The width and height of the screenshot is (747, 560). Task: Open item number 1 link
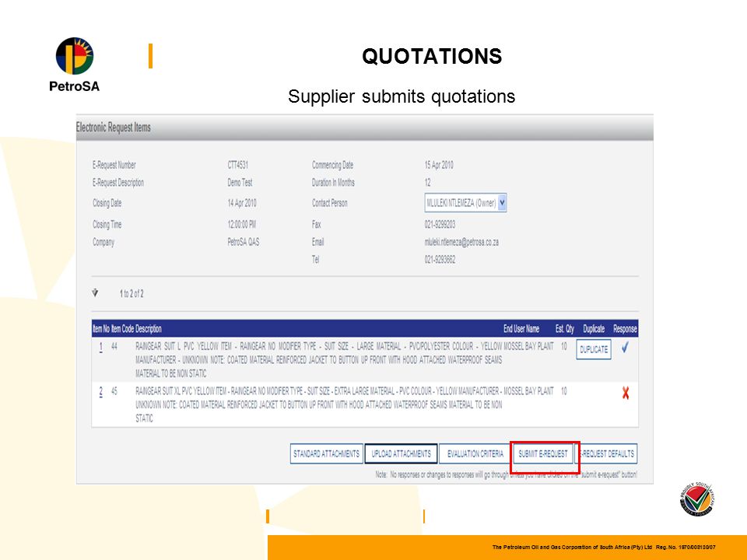pyautogui.click(x=100, y=348)
